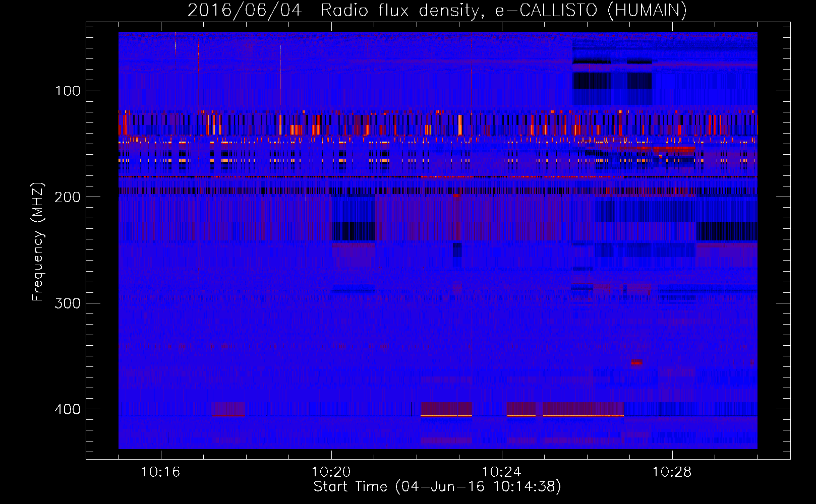The width and height of the screenshot is (816, 504).
Task: Click the '100' frequency tick label
Action: click(68, 91)
